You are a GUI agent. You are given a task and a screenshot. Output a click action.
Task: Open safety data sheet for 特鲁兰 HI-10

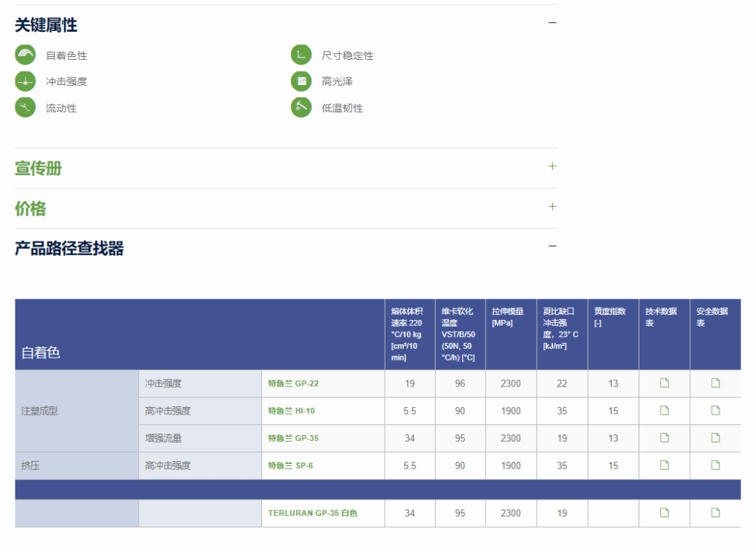715,411
